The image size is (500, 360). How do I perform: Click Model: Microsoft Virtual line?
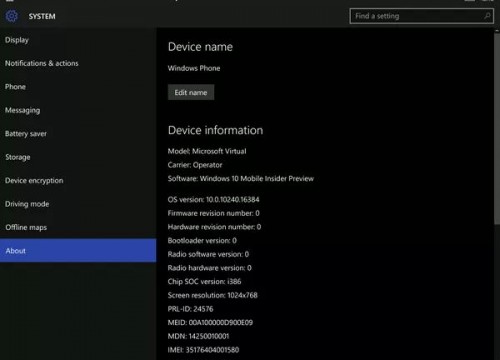coord(207,151)
